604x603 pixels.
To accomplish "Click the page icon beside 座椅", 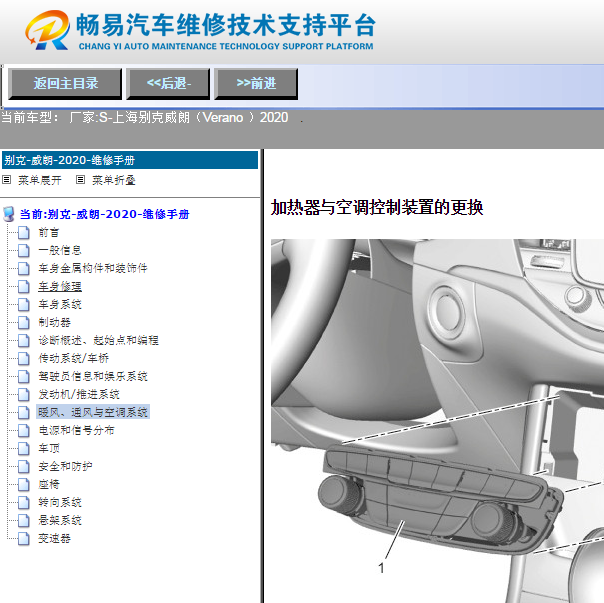I will pos(23,484).
